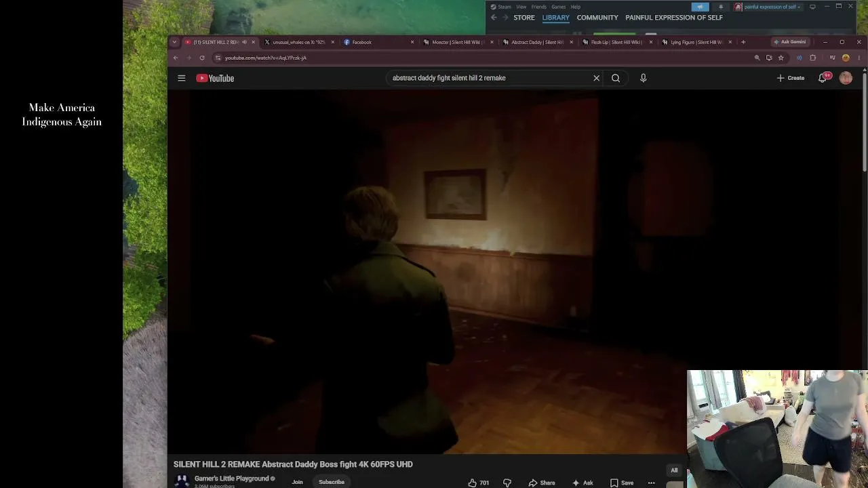The height and width of the screenshot is (488, 868).
Task: Close the Facebook tab
Action: tap(412, 42)
